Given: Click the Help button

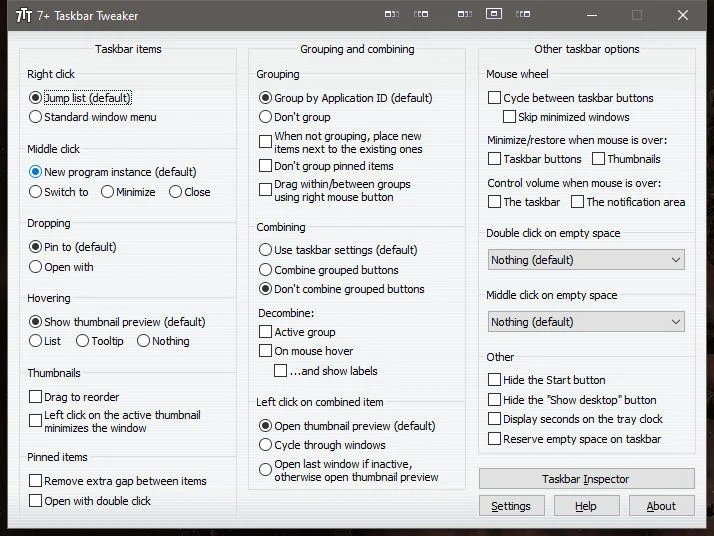Looking at the screenshot, I should point(586,506).
